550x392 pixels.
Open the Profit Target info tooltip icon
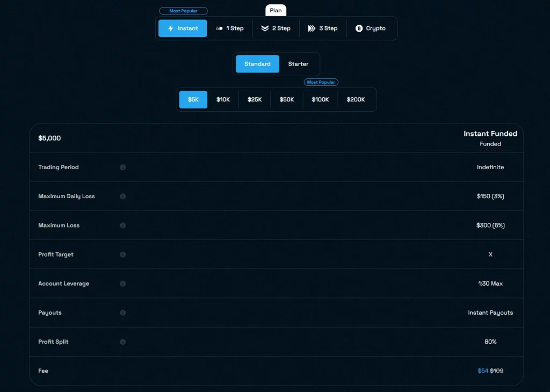pos(122,255)
